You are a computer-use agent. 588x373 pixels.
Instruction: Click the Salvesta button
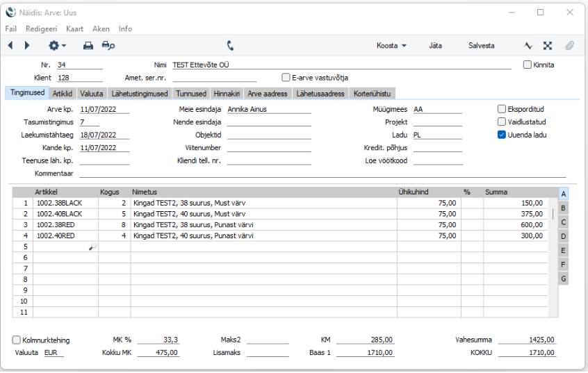coord(481,46)
